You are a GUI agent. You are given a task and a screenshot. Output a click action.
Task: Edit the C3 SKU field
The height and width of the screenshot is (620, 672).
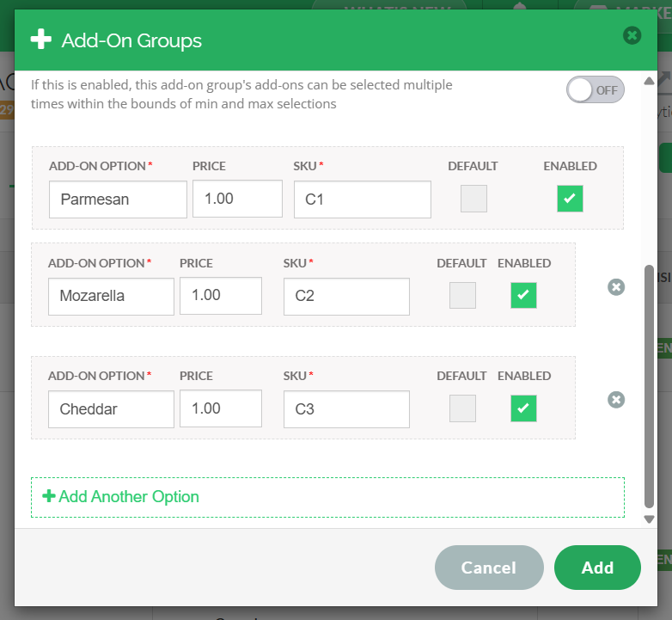click(x=346, y=409)
